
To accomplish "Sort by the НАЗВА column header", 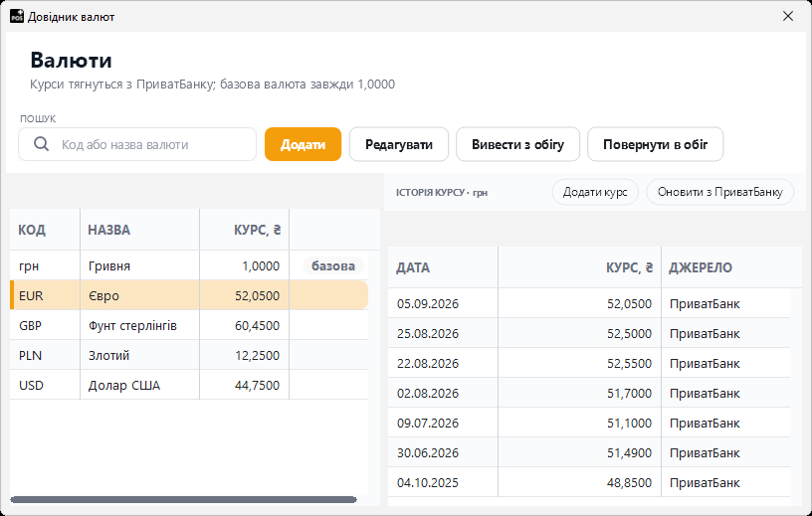I will pos(140,230).
